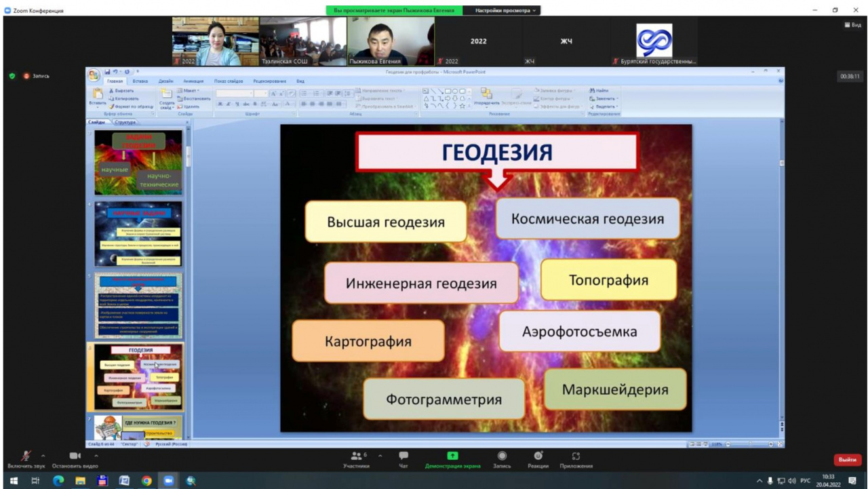This screenshot has width=868, height=489.
Task: Stop camera using Остановить видео icon
Action: click(x=75, y=456)
